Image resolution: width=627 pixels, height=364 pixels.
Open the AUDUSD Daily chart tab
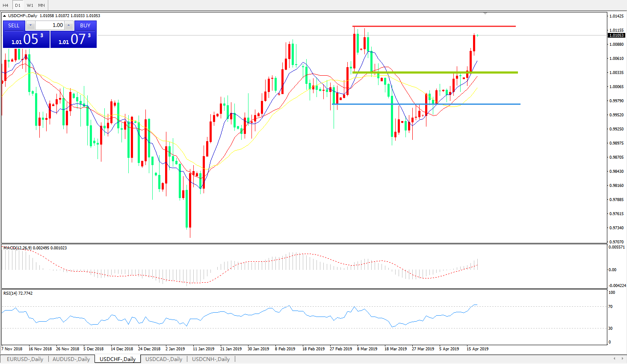tap(71, 359)
